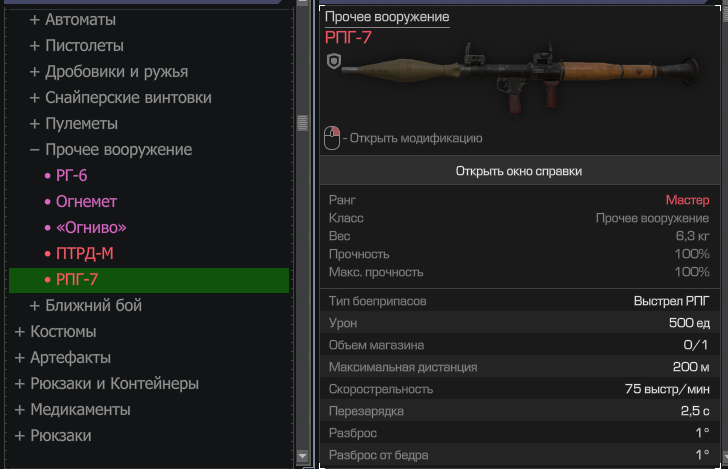This screenshot has width=728, height=469.
Task: Click the mouse icon beside Открыть модификацию
Action: click(332, 138)
